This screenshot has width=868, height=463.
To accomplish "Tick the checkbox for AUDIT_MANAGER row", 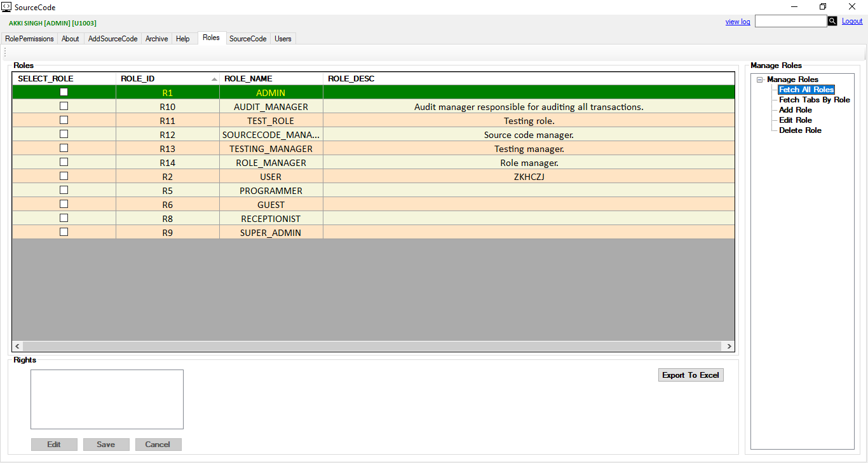I will (x=64, y=106).
